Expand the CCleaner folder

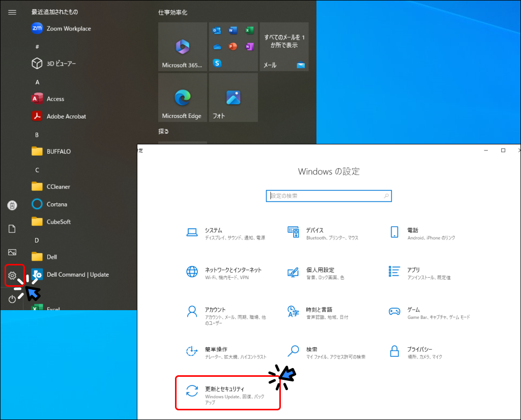pyautogui.click(x=51, y=187)
